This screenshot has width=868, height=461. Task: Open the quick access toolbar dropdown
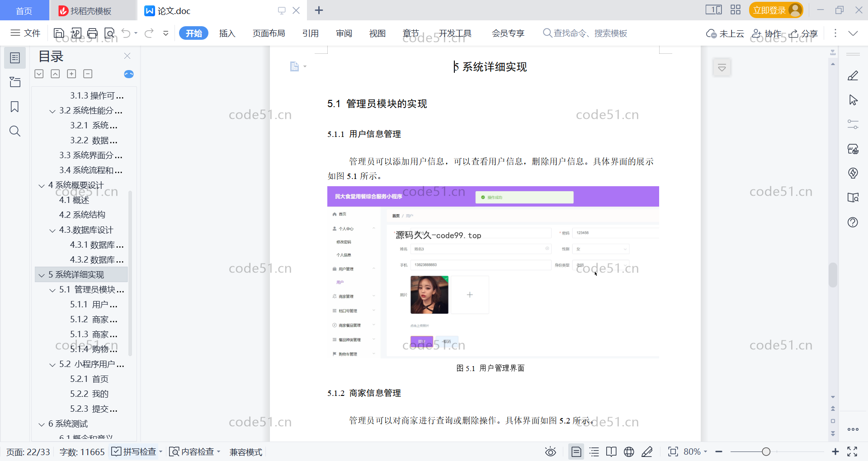166,33
